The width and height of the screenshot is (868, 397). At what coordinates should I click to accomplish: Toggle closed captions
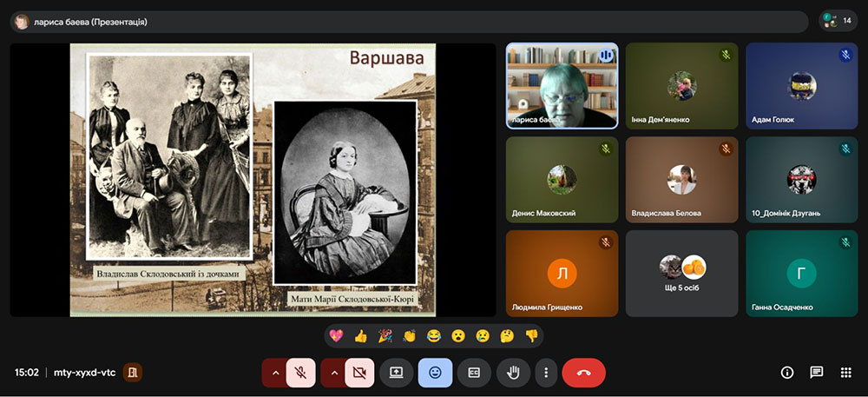click(x=474, y=373)
